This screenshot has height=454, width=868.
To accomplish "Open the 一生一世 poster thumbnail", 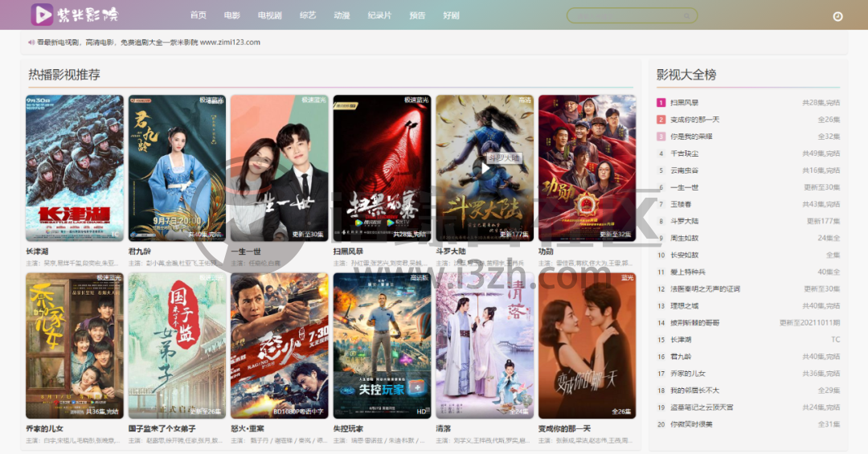I will click(280, 168).
